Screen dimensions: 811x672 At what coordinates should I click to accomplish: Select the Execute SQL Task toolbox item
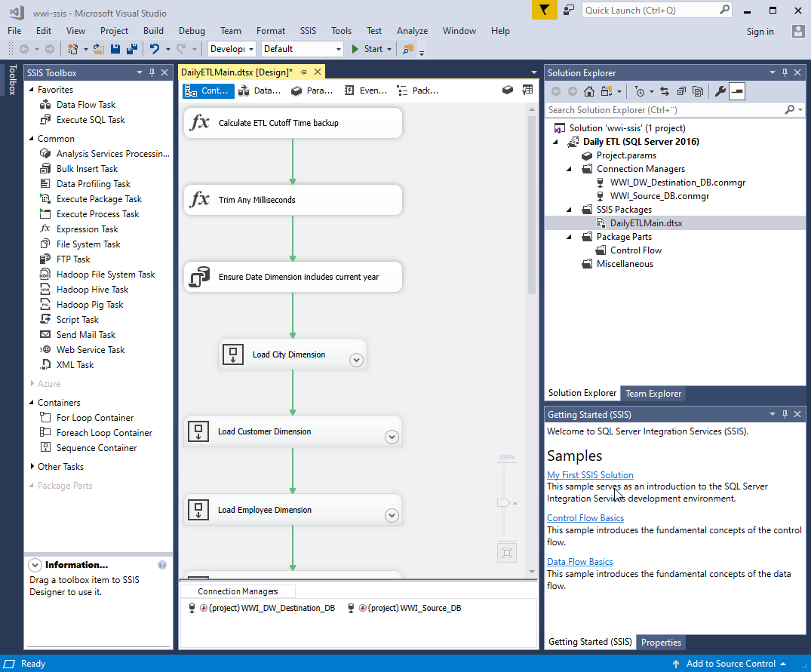[x=91, y=119]
